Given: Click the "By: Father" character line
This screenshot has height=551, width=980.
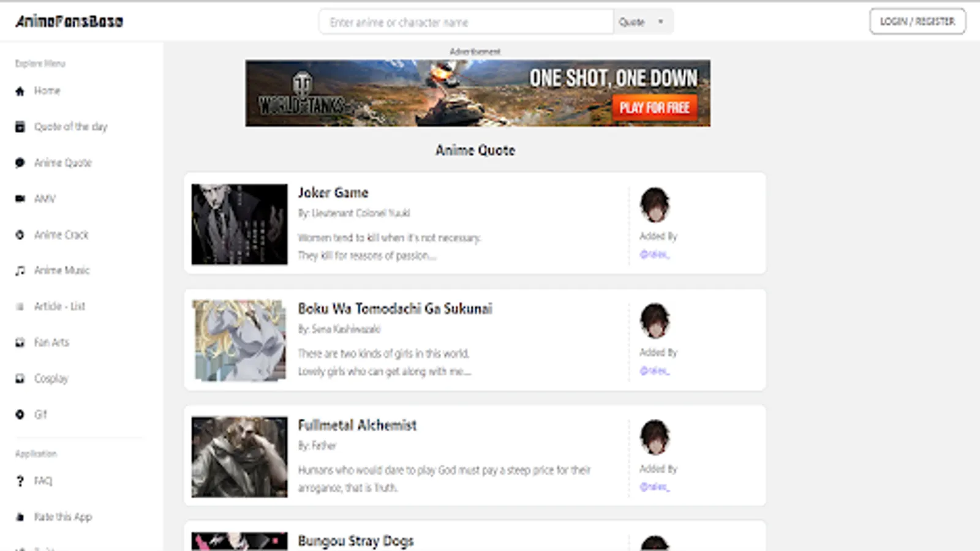Looking at the screenshot, I should tap(317, 446).
